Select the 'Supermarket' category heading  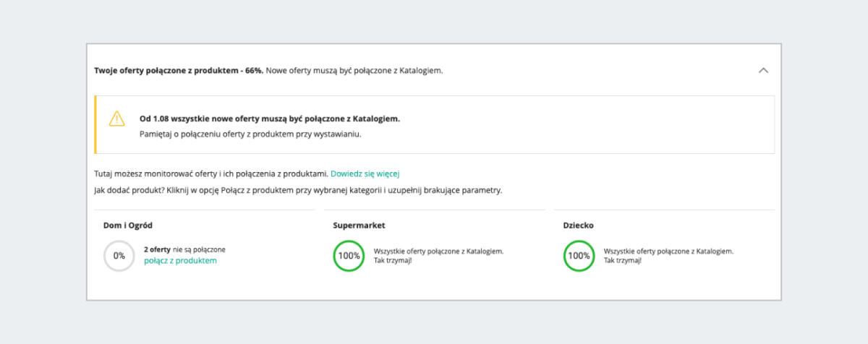(x=359, y=225)
